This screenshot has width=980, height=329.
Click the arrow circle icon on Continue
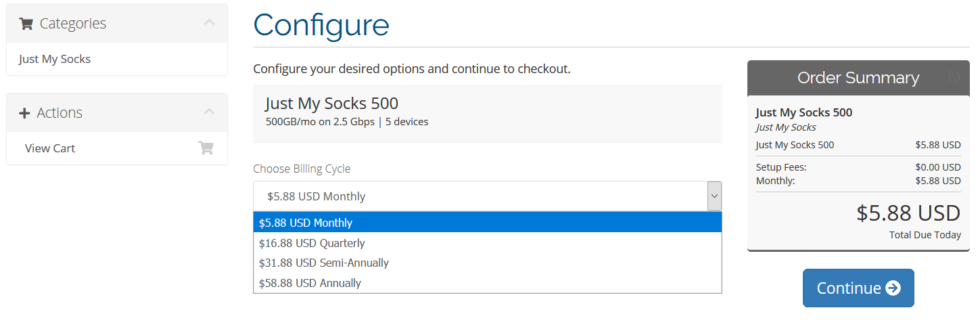pyautogui.click(x=893, y=288)
